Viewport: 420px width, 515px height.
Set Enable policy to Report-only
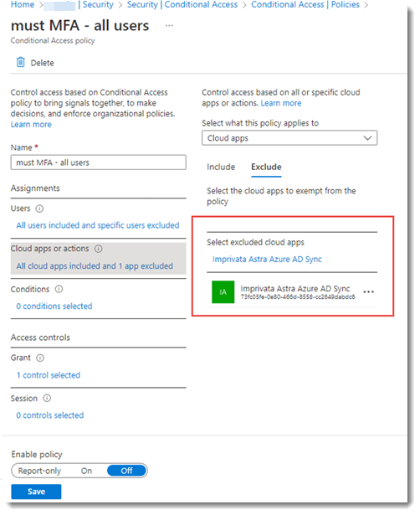point(39,471)
